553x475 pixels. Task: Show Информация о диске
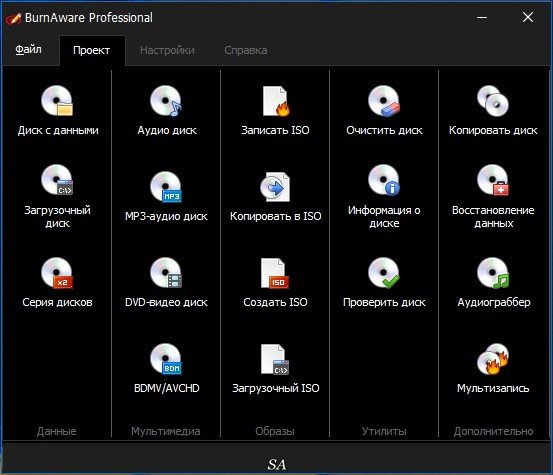pyautogui.click(x=384, y=180)
